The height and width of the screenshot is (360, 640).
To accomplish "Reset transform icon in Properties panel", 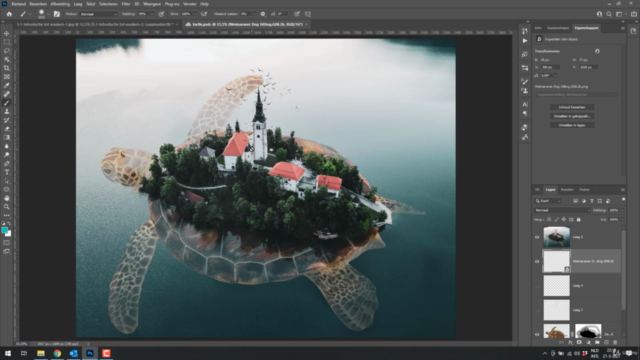I will point(597,51).
